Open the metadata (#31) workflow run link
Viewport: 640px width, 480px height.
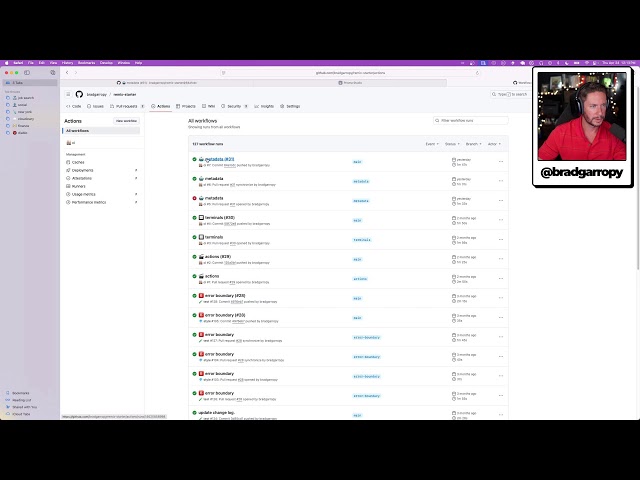click(x=220, y=159)
